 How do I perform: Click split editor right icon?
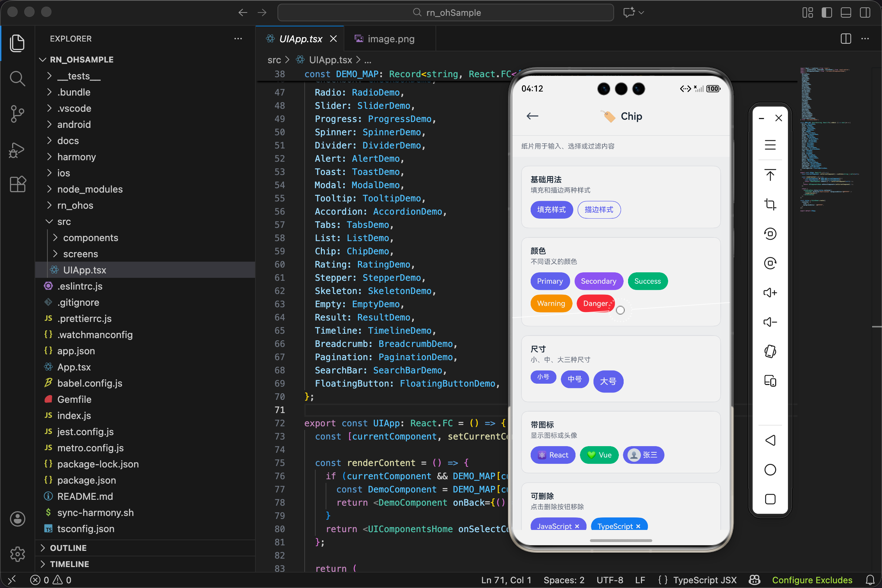coord(846,39)
